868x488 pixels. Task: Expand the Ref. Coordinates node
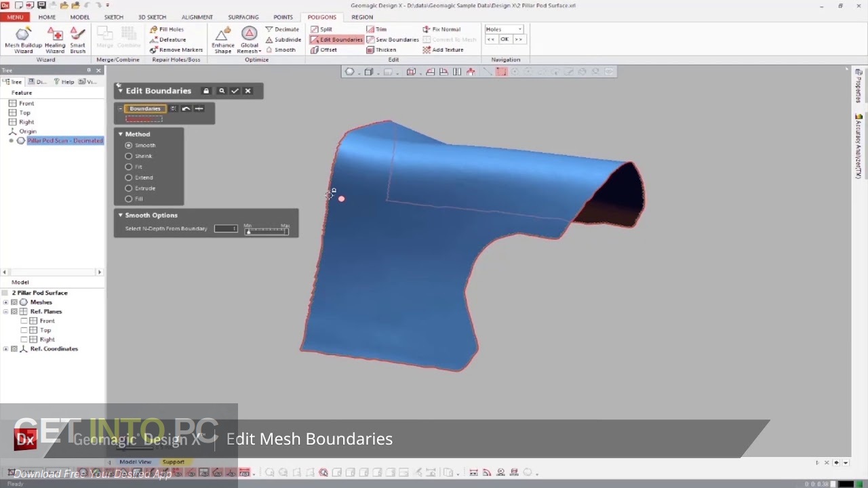6,349
